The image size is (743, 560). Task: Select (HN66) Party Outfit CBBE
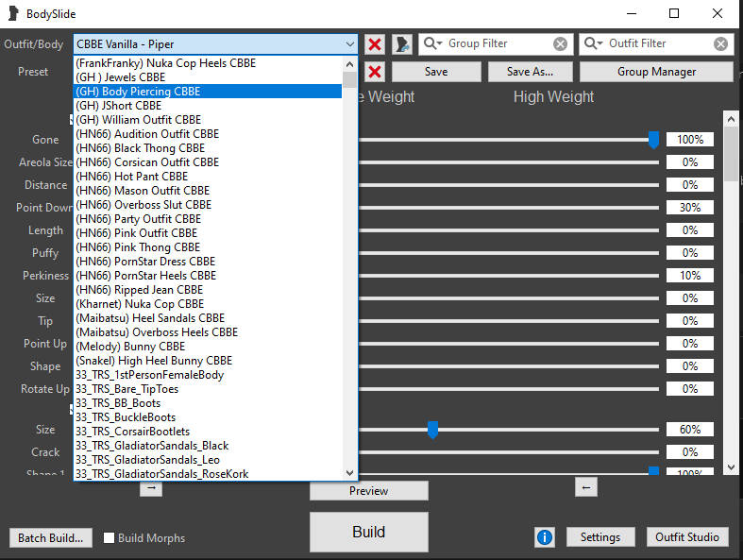[208, 219]
